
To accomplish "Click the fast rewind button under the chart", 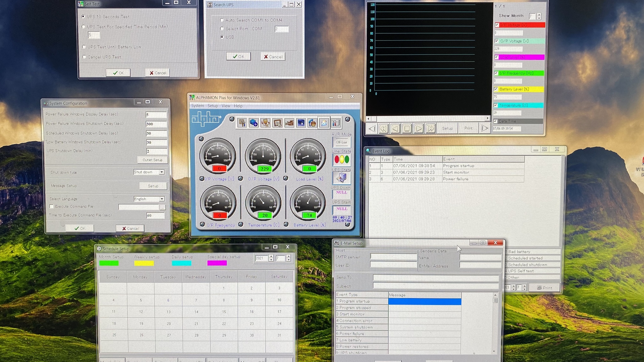I will coord(383,129).
